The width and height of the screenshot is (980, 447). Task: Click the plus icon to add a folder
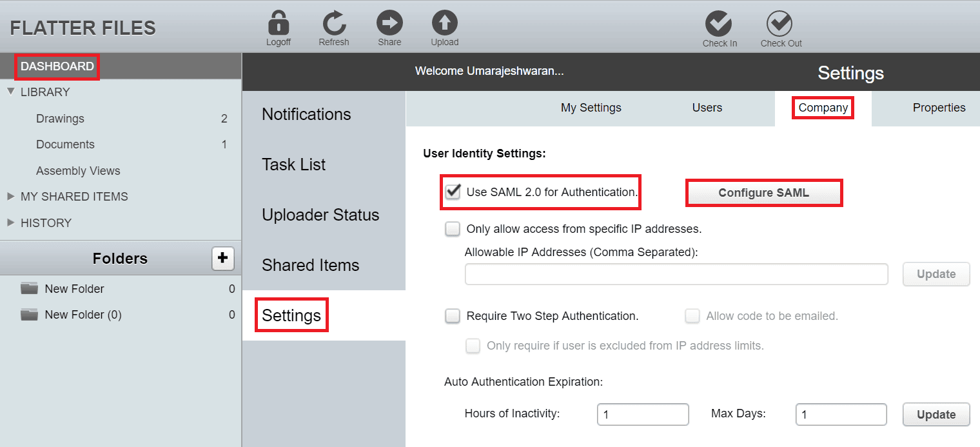(222, 257)
